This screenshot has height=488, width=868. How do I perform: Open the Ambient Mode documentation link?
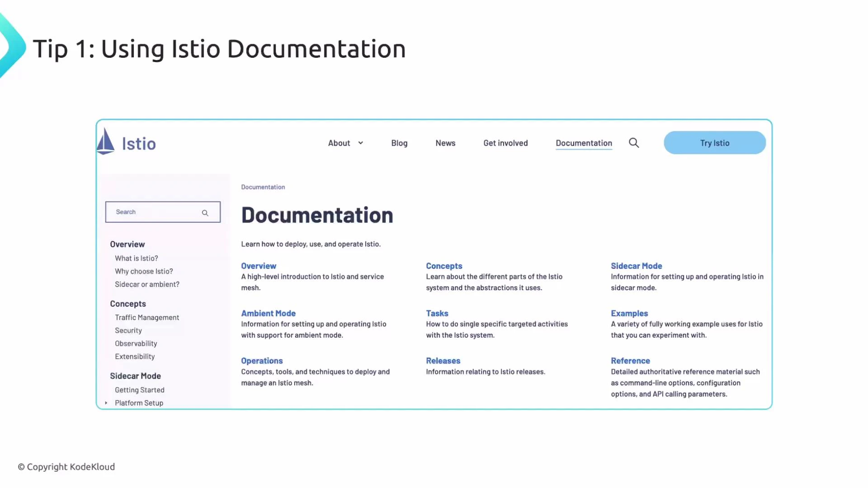268,313
